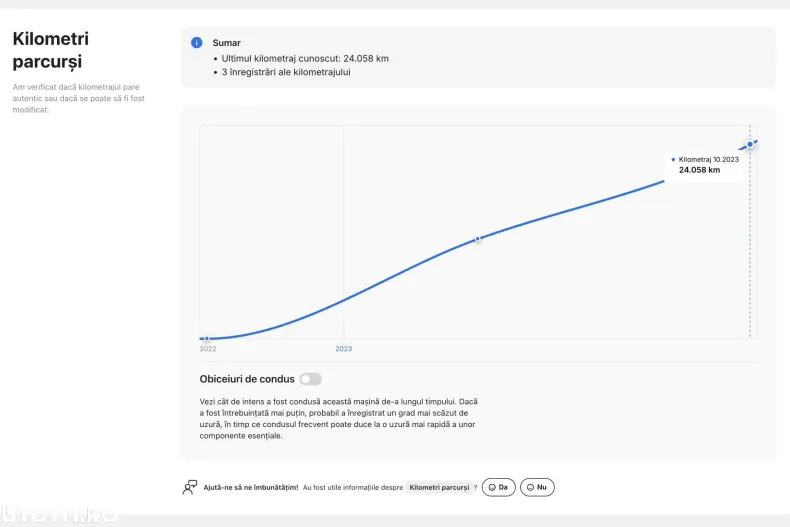
Task: Click the blue info icon beside Sumar
Action: [197, 43]
